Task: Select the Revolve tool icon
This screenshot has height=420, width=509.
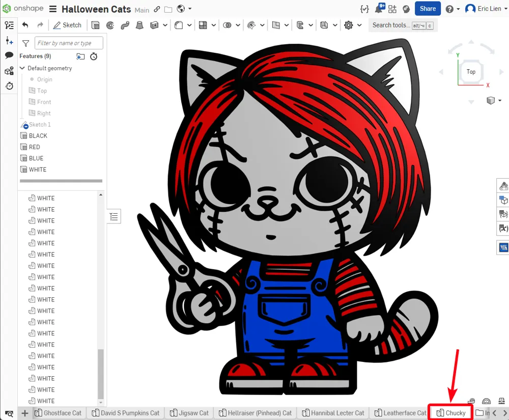Action: [110, 25]
